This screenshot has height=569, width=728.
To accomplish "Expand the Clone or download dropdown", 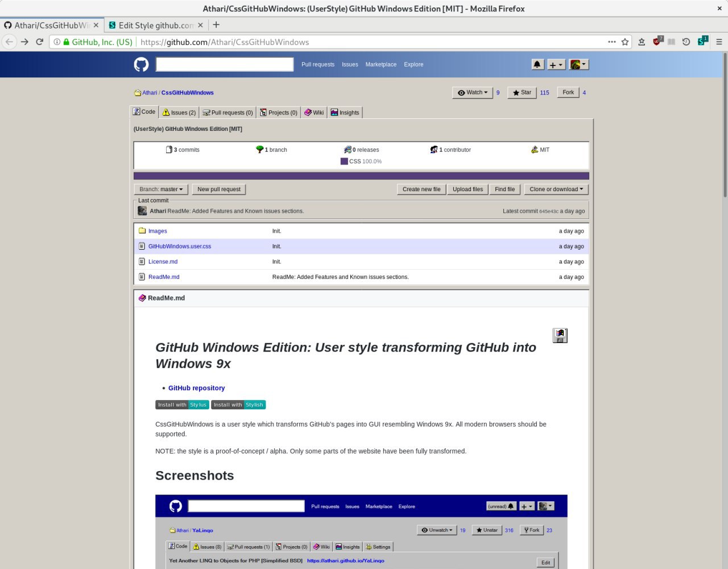I will (x=556, y=189).
